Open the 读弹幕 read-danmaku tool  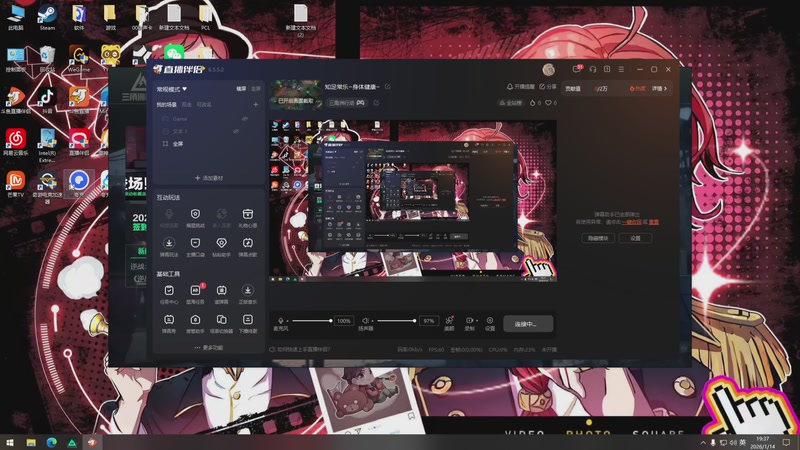point(221,294)
